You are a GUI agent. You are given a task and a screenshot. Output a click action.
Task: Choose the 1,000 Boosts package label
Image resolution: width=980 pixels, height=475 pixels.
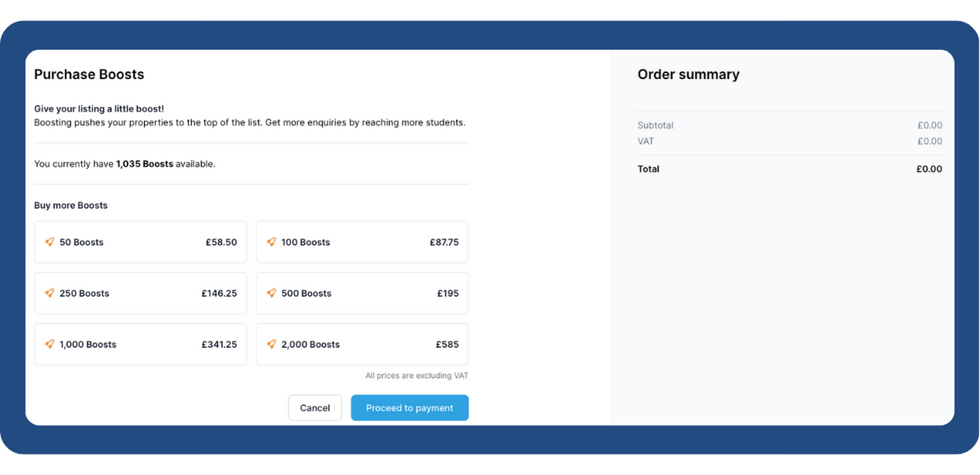coord(88,345)
